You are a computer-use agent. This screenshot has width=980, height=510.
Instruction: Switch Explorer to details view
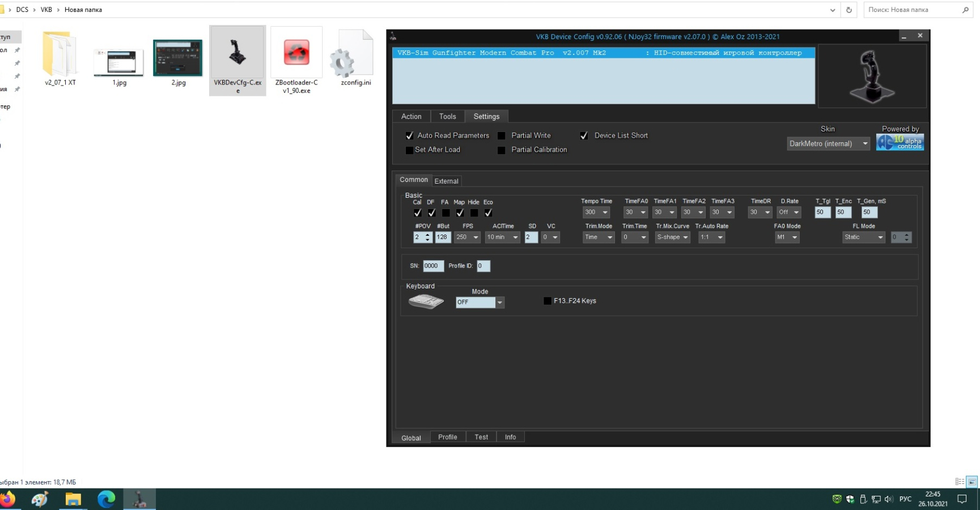[x=960, y=482]
